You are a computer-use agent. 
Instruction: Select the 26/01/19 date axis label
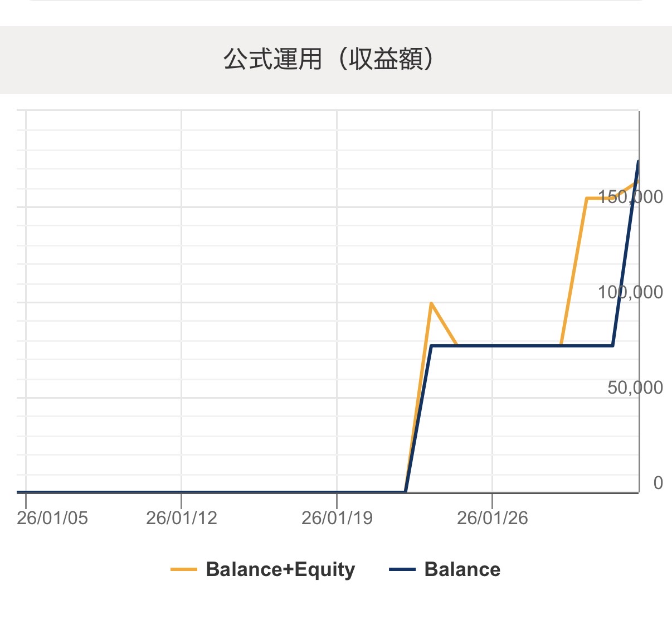coord(337,518)
